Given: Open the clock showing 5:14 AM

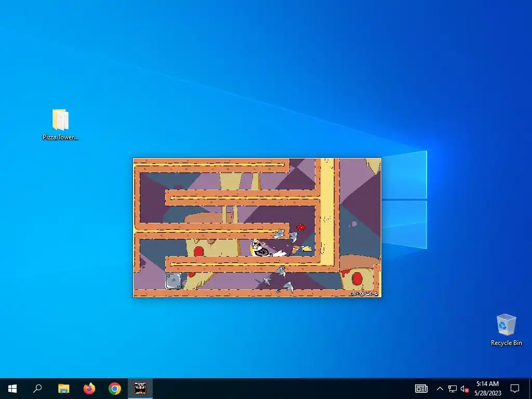Looking at the screenshot, I should click(487, 389).
